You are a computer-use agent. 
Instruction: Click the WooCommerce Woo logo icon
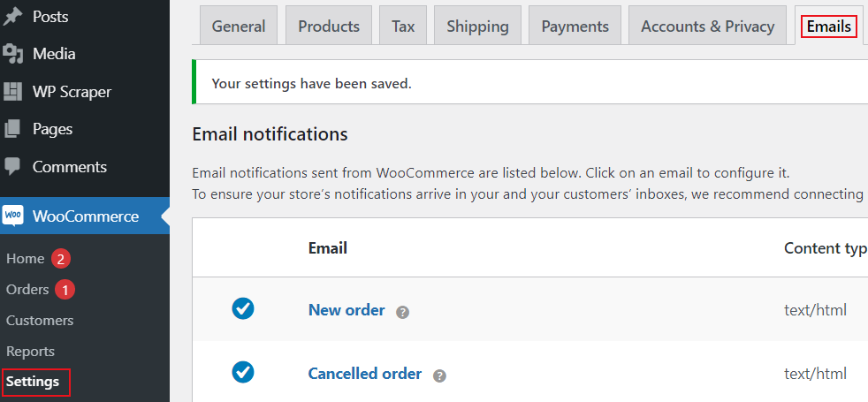[x=12, y=216]
